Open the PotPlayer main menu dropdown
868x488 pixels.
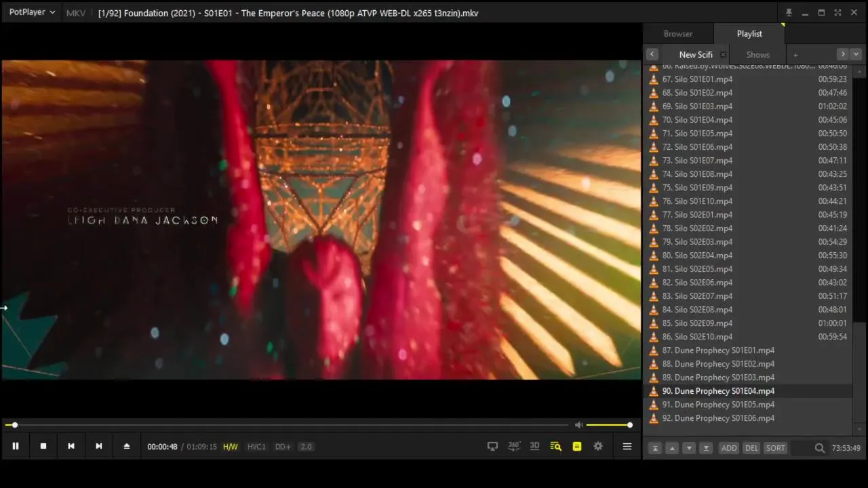point(32,12)
